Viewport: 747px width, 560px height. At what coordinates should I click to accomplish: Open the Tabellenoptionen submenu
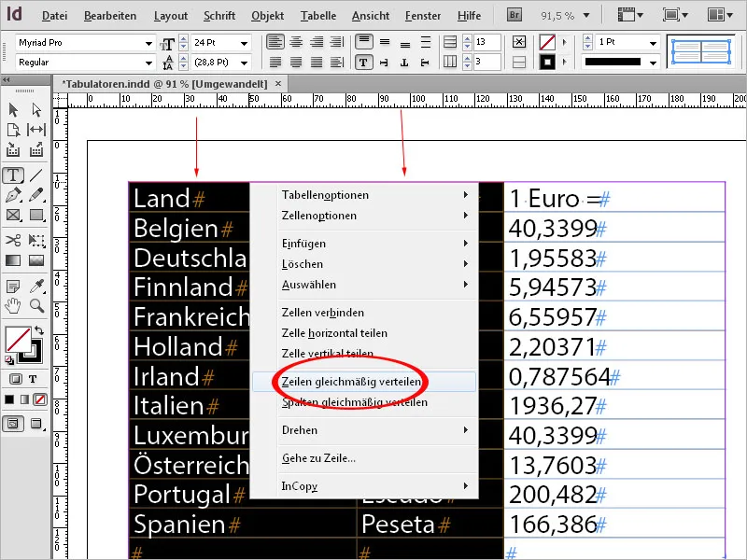pyautogui.click(x=364, y=195)
